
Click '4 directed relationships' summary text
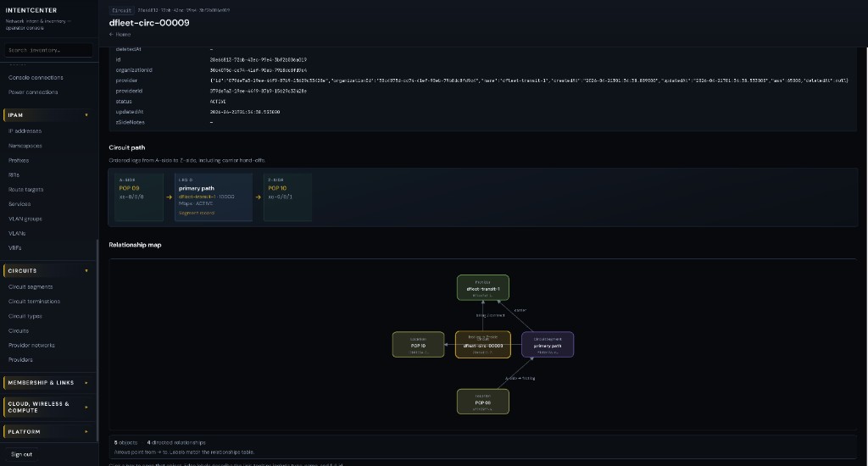[x=176, y=443]
